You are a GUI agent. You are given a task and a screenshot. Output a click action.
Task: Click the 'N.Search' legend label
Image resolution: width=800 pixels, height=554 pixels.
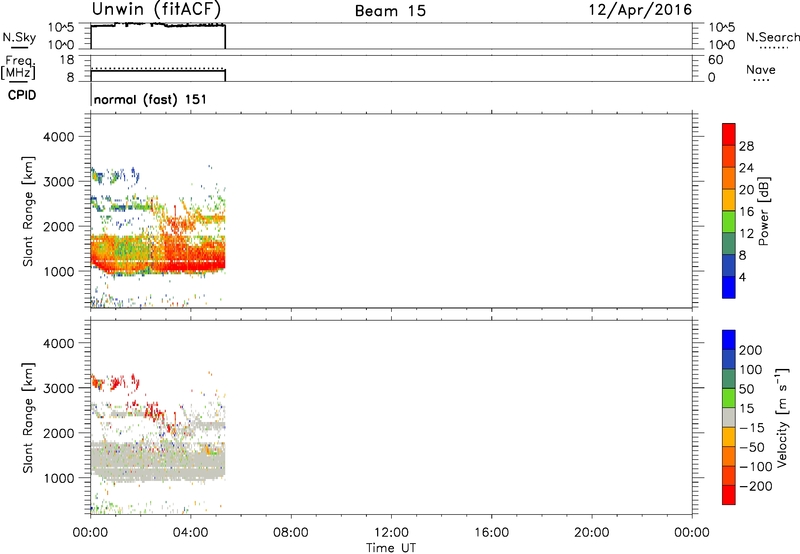[x=772, y=37]
